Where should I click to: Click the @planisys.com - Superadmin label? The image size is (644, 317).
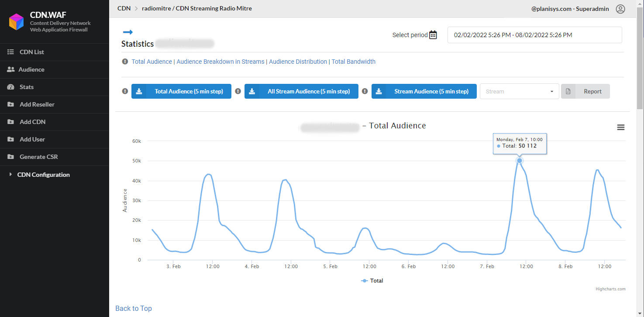(x=570, y=9)
